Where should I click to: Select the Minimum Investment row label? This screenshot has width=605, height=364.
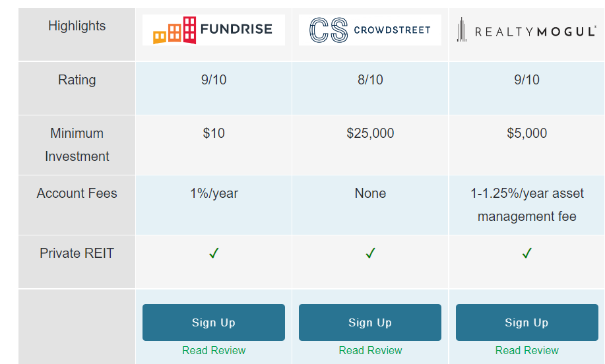tap(77, 144)
